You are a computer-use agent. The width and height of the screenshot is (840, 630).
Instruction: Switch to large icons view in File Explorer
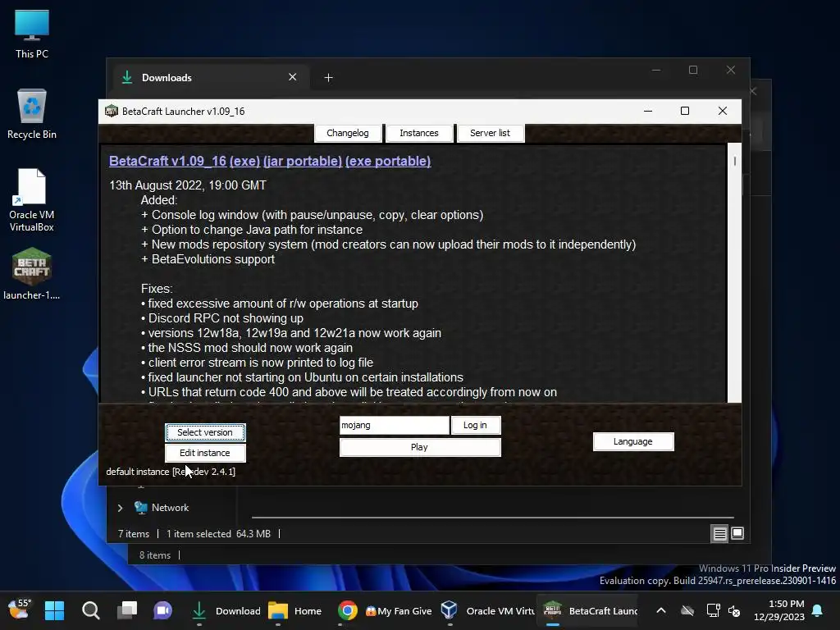click(737, 533)
